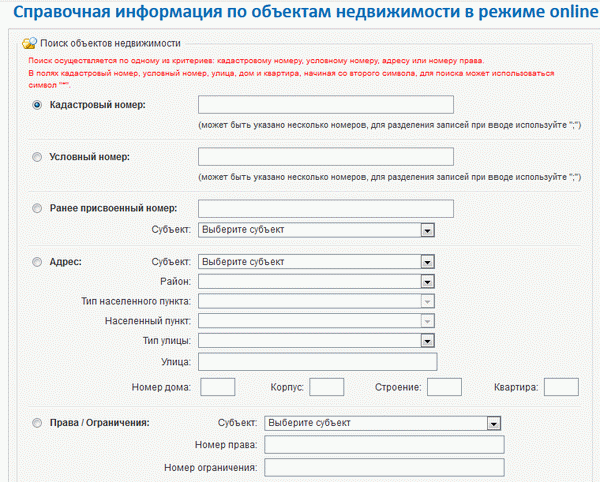Select the Адрес radio button
This screenshot has height=482, width=600.
coord(37,262)
